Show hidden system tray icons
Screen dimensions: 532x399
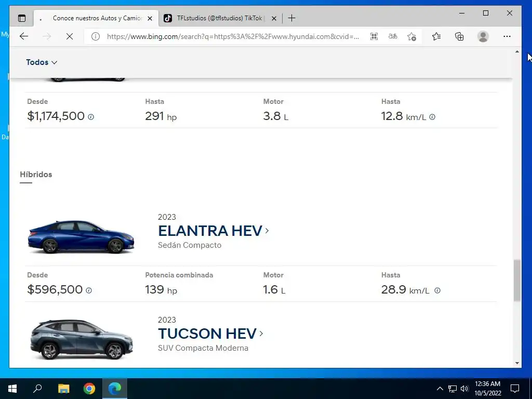(x=440, y=389)
